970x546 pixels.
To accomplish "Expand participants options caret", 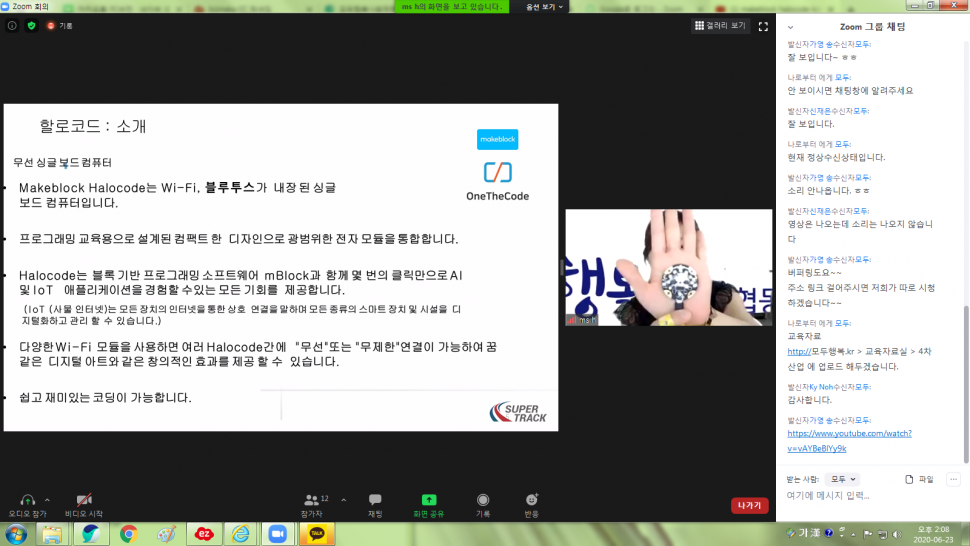I will (344, 500).
